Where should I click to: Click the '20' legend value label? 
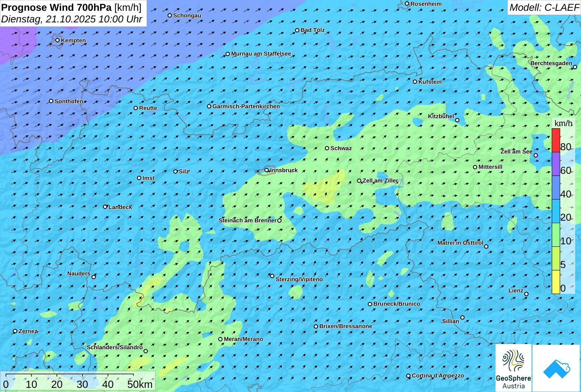(566, 217)
